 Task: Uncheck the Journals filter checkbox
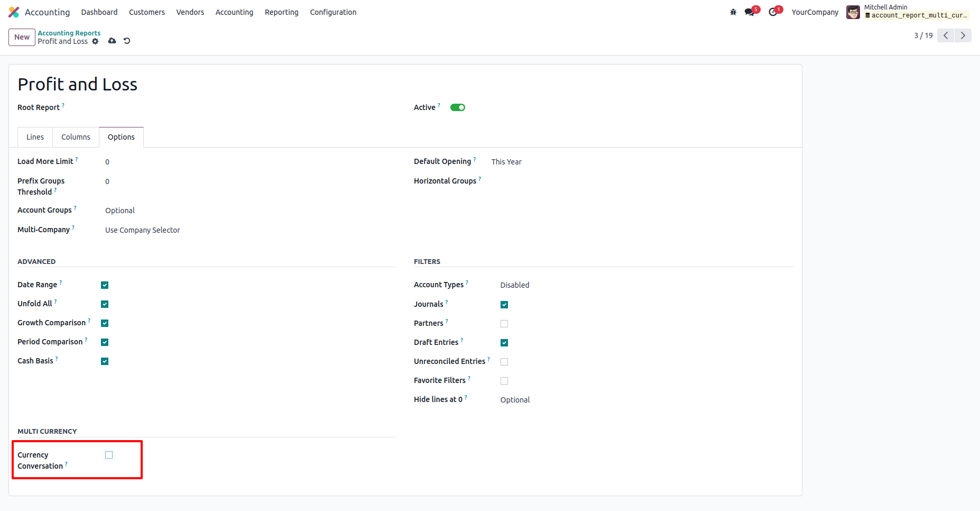tap(504, 305)
